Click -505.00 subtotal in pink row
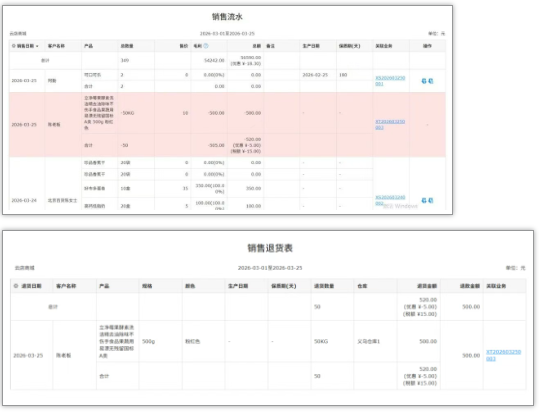 point(216,145)
